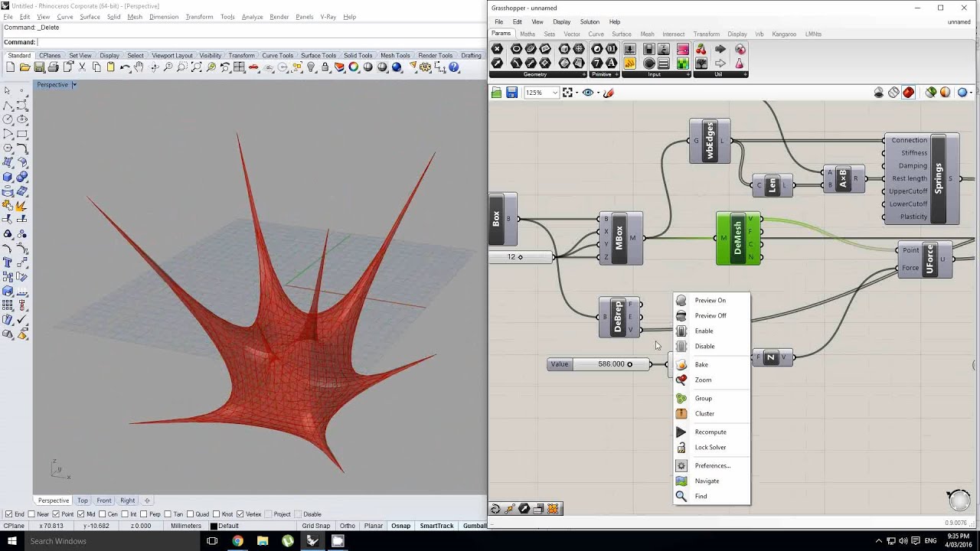Click the black Default layer color swatch
The height and width of the screenshot is (551, 980).
[x=214, y=526]
